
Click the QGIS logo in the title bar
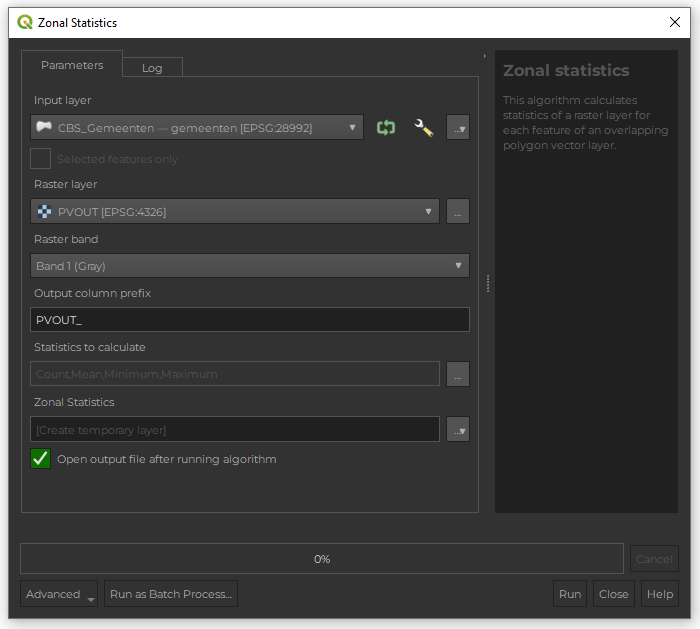point(25,22)
